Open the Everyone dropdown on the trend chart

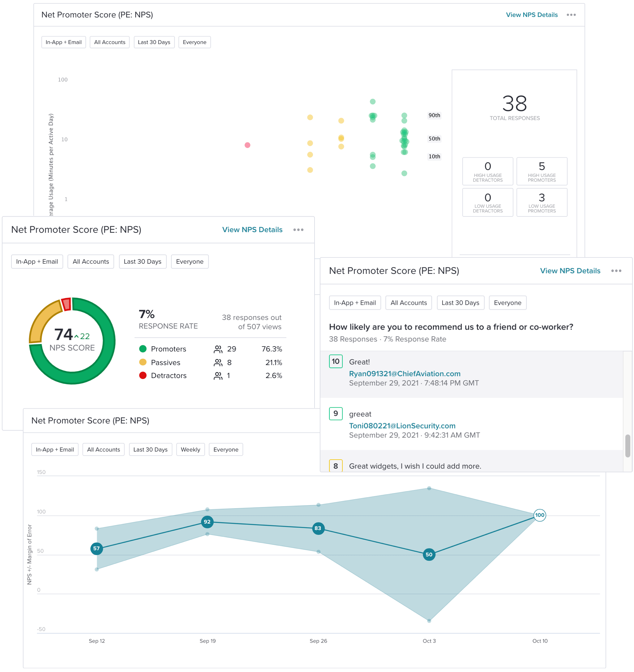[x=226, y=449]
